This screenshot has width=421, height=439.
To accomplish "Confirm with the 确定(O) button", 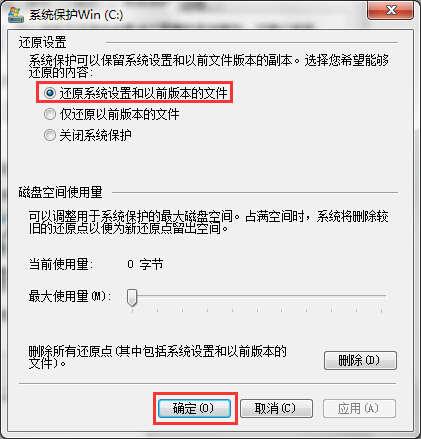I will (194, 408).
